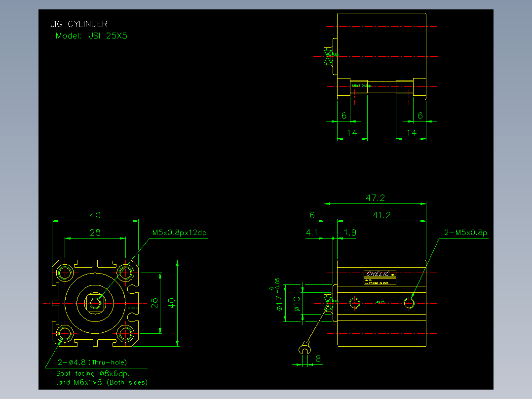The image size is (532, 399).
Task: Pick the horizontal 40 width dimension
Action: (95, 215)
